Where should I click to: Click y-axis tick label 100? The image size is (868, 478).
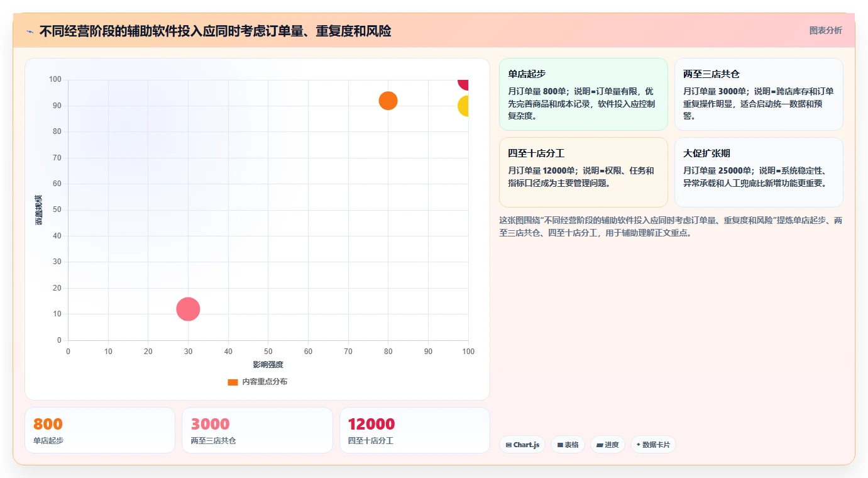(55, 79)
